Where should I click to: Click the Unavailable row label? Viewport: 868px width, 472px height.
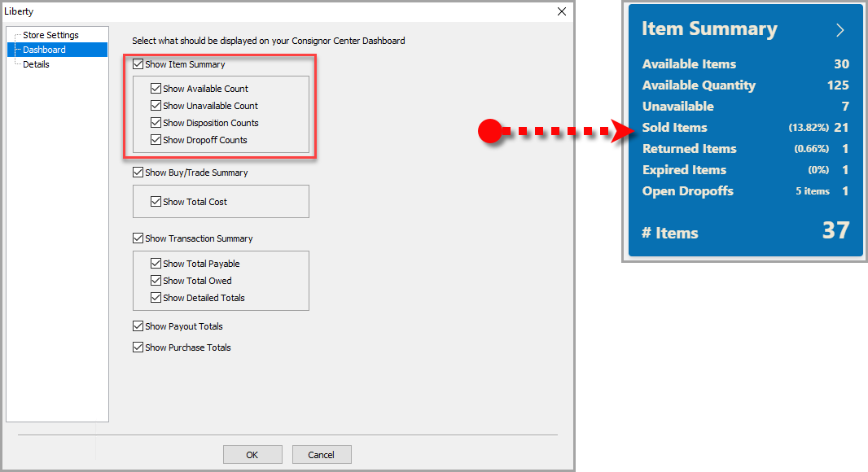click(678, 107)
